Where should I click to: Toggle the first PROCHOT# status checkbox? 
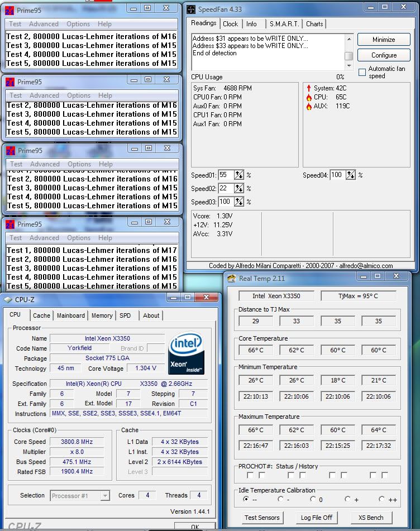250,475
